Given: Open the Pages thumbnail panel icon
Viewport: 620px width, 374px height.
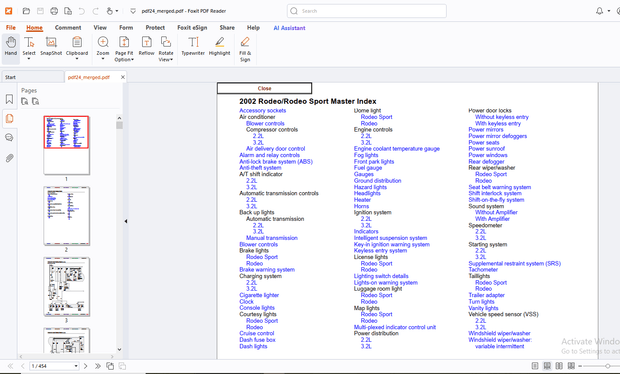Looking at the screenshot, I should (9, 118).
